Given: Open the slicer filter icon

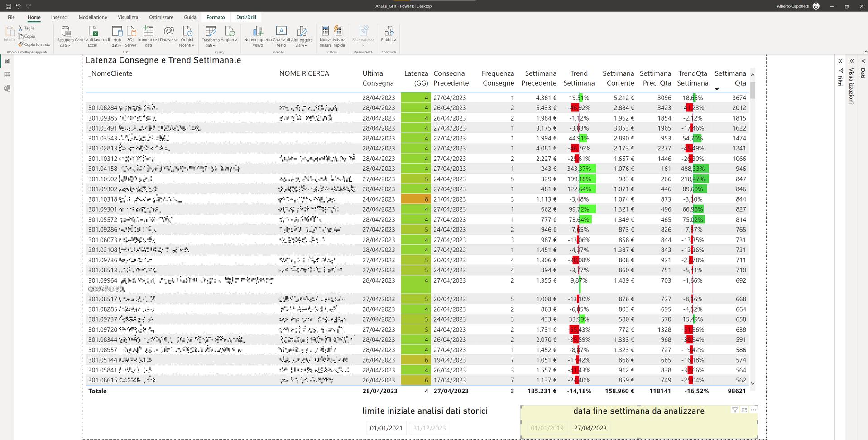Looking at the screenshot, I should pos(734,410).
